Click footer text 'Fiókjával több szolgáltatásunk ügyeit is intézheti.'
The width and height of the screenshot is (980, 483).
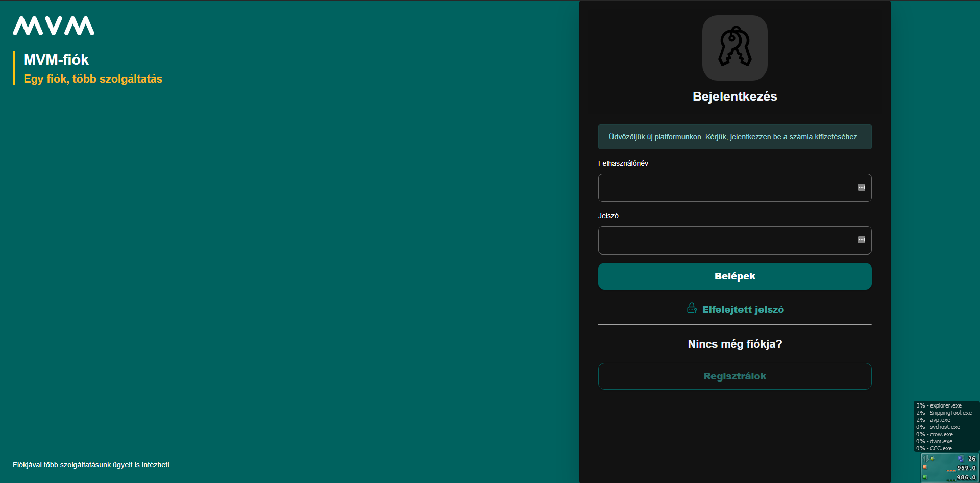coord(92,465)
